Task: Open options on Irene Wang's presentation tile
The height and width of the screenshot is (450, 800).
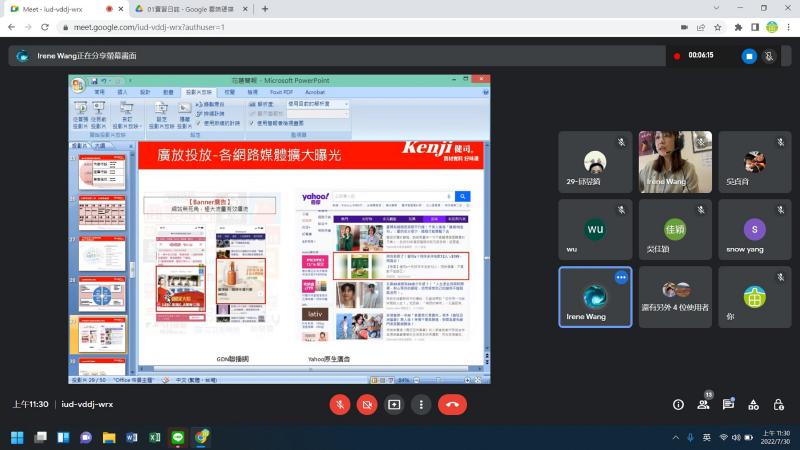Action: (621, 278)
